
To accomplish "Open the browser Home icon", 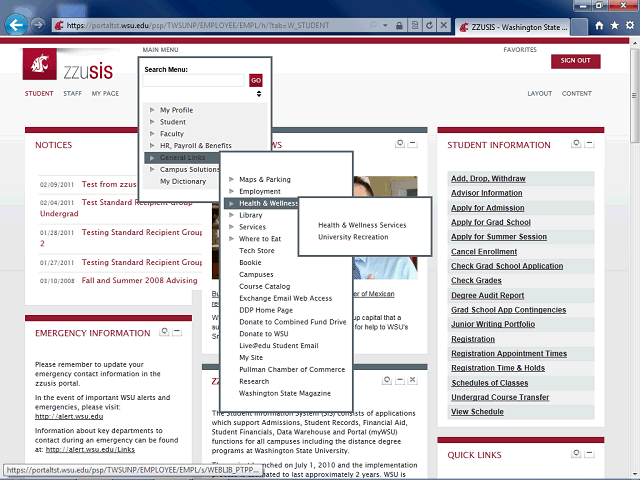I will 599,26.
